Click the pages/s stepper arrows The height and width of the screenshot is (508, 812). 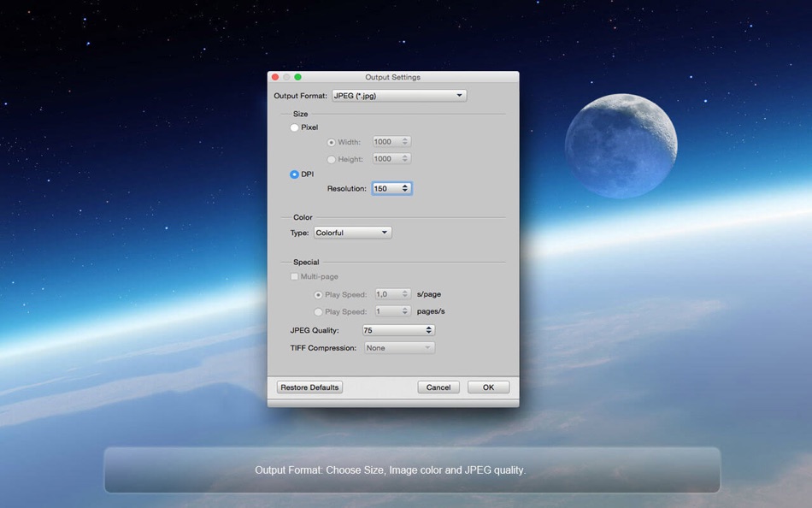coord(405,311)
